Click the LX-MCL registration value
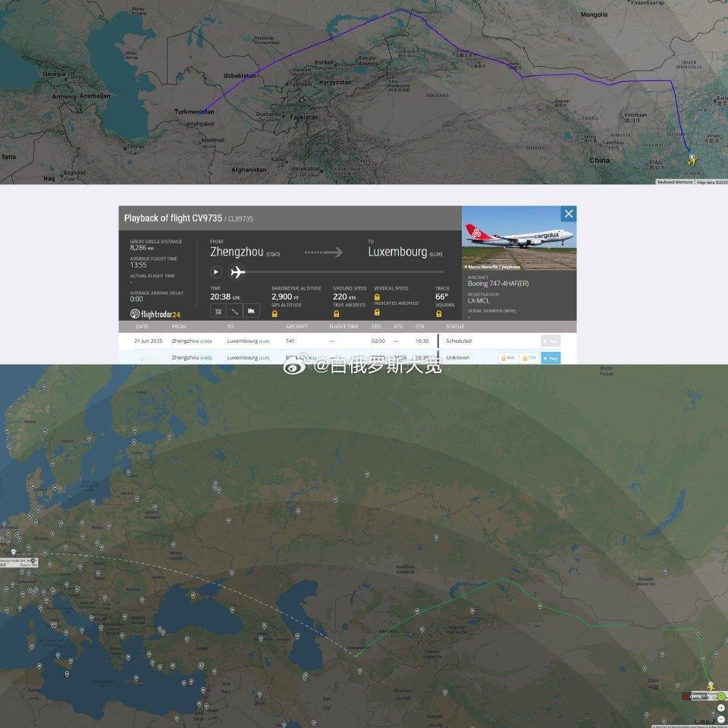The width and height of the screenshot is (728, 728). pos(479,300)
